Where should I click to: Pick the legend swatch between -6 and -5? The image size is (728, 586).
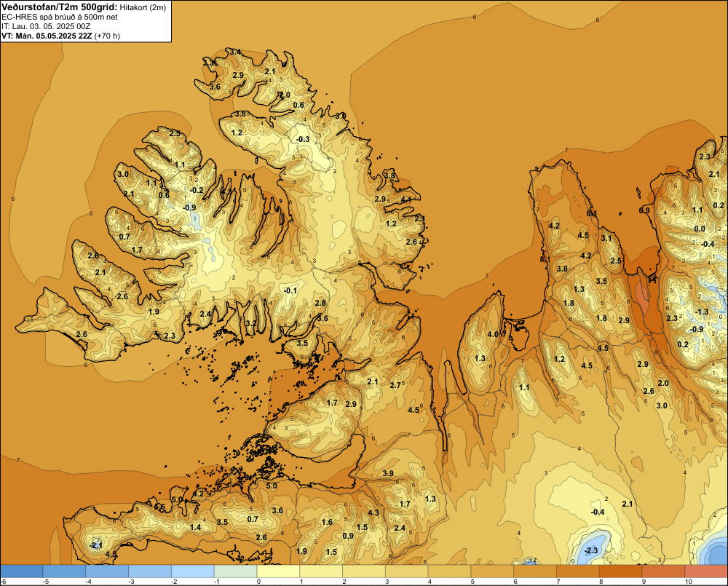coord(21,571)
